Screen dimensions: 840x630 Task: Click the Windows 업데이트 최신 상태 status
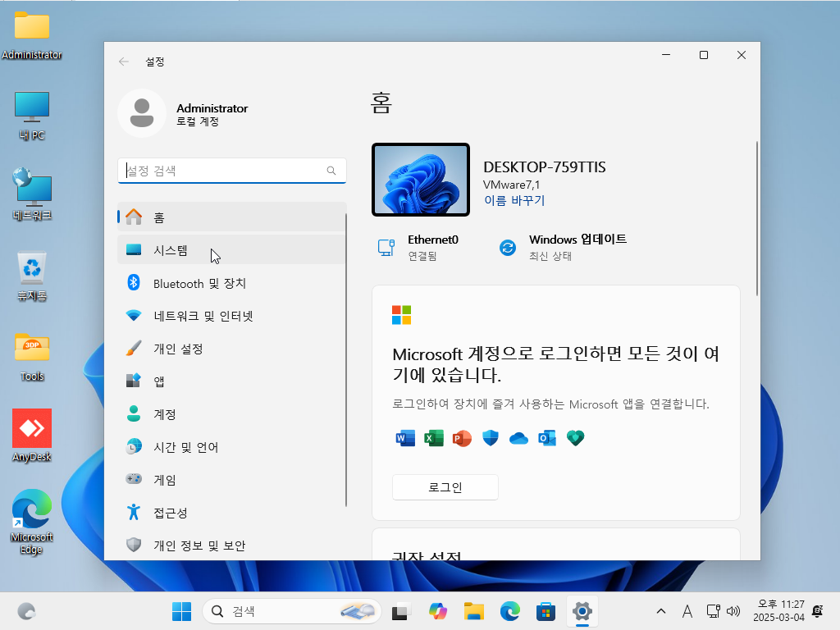(x=563, y=248)
